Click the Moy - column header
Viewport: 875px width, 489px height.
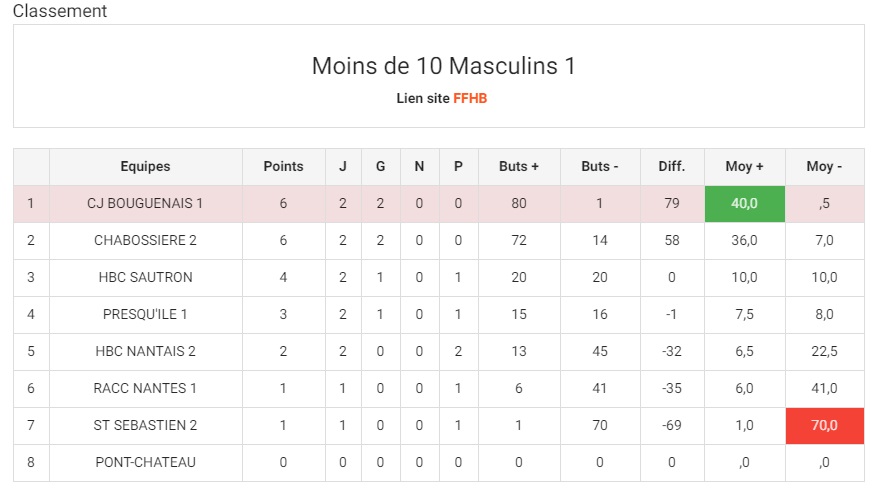(824, 166)
